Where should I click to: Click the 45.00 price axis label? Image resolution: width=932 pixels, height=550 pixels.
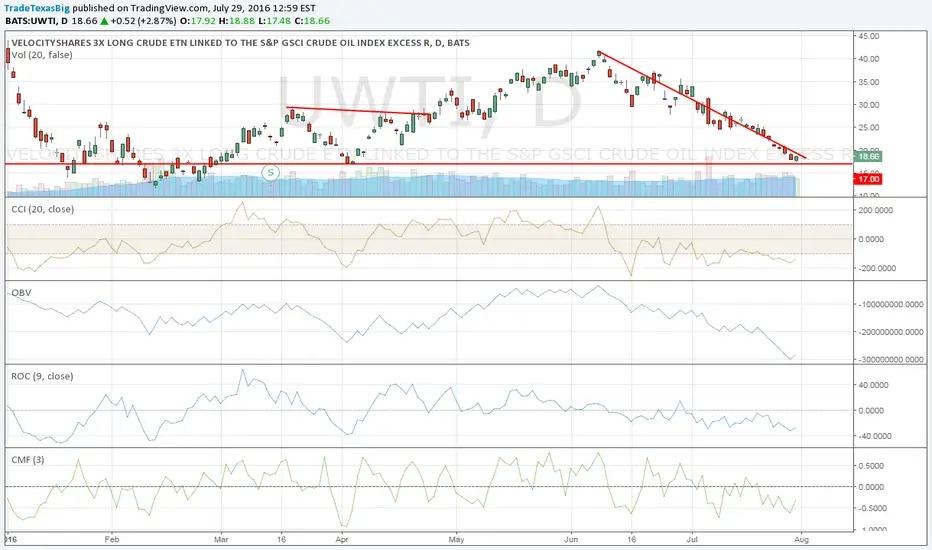[869, 36]
